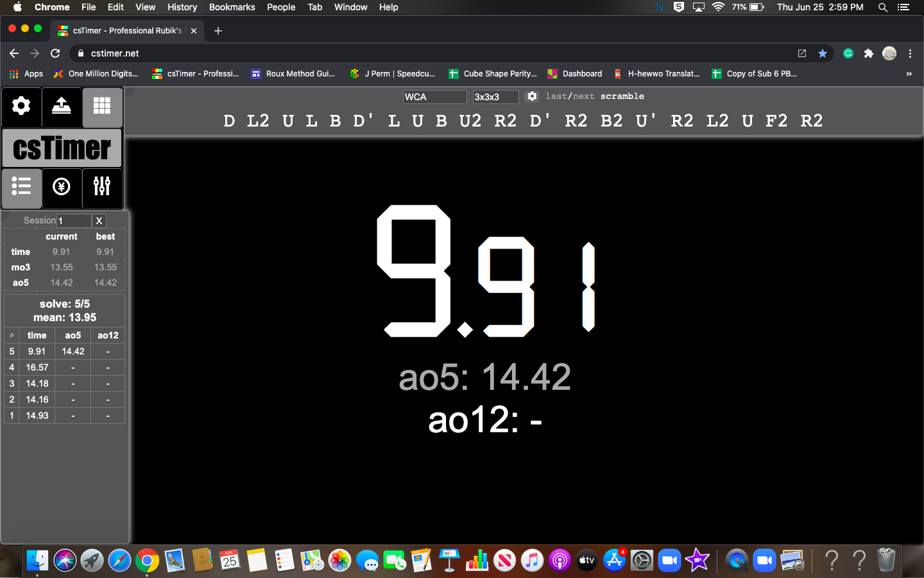Open Cube Shape Parity bookmark
Image resolution: width=924 pixels, height=578 pixels.
pyautogui.click(x=493, y=74)
